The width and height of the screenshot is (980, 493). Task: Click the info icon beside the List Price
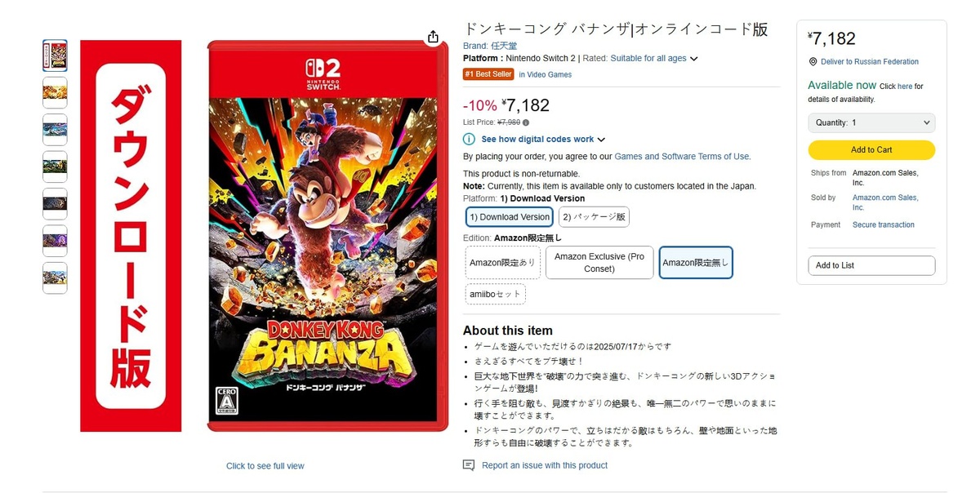(526, 122)
